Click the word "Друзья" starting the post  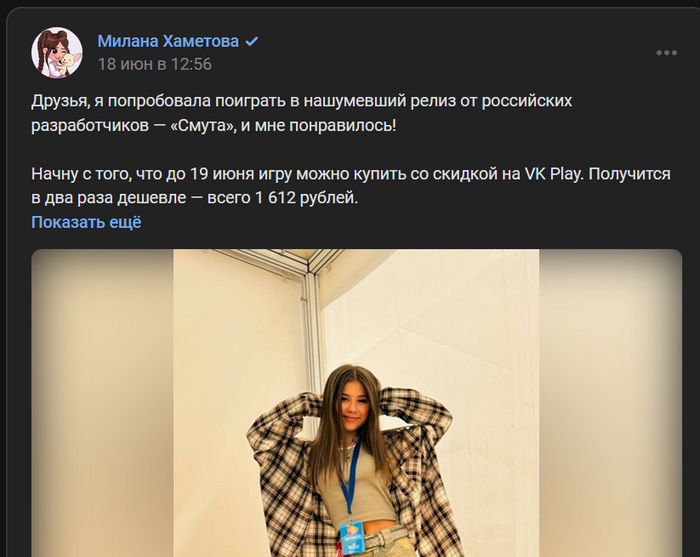pos(59,101)
